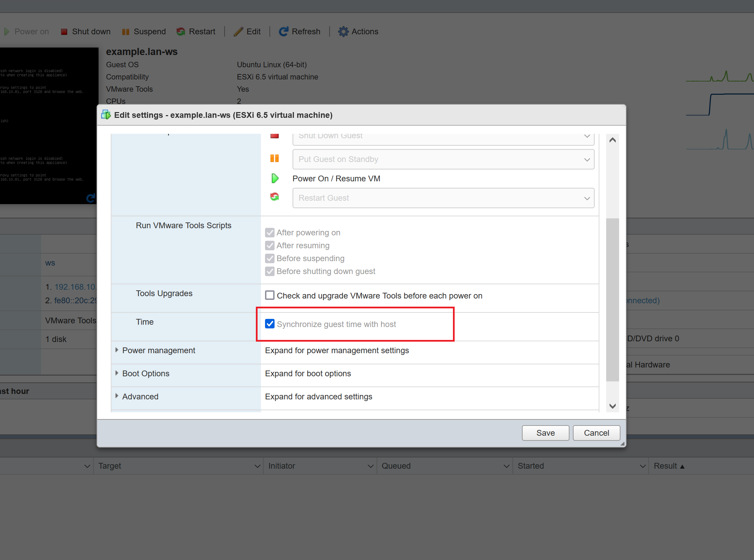The height and width of the screenshot is (560, 754).
Task: Click the dialog vertical scrollbar thumb
Action: click(x=613, y=300)
